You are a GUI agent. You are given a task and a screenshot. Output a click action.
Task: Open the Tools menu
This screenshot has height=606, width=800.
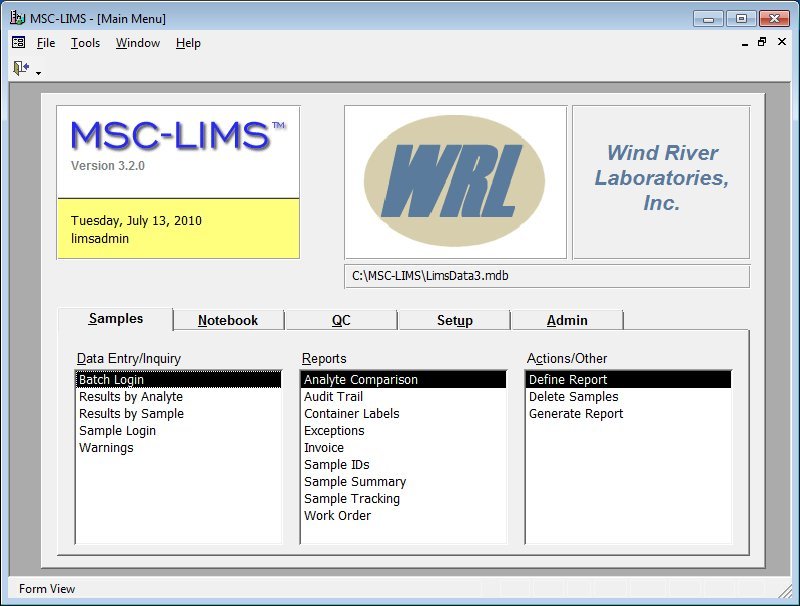click(x=85, y=43)
